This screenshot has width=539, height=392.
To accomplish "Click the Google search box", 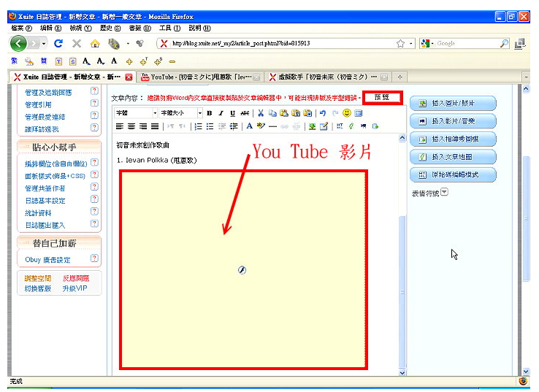I will (466, 44).
